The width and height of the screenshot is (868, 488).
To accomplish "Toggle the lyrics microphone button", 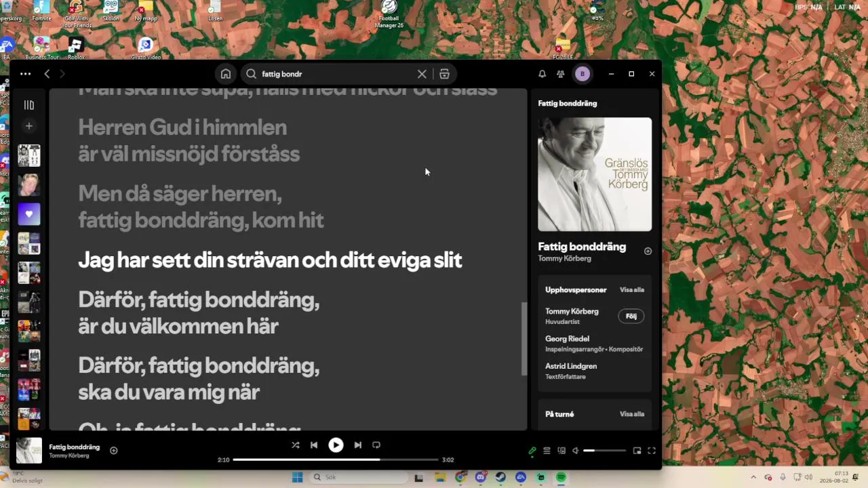I will click(x=532, y=451).
